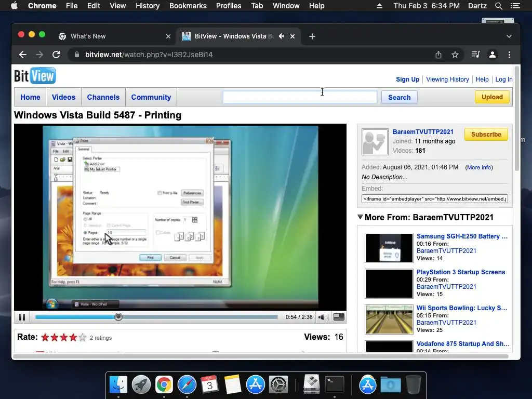Open Chrome three-dot menu
Viewport: 532px width, 399px height.
(509, 55)
